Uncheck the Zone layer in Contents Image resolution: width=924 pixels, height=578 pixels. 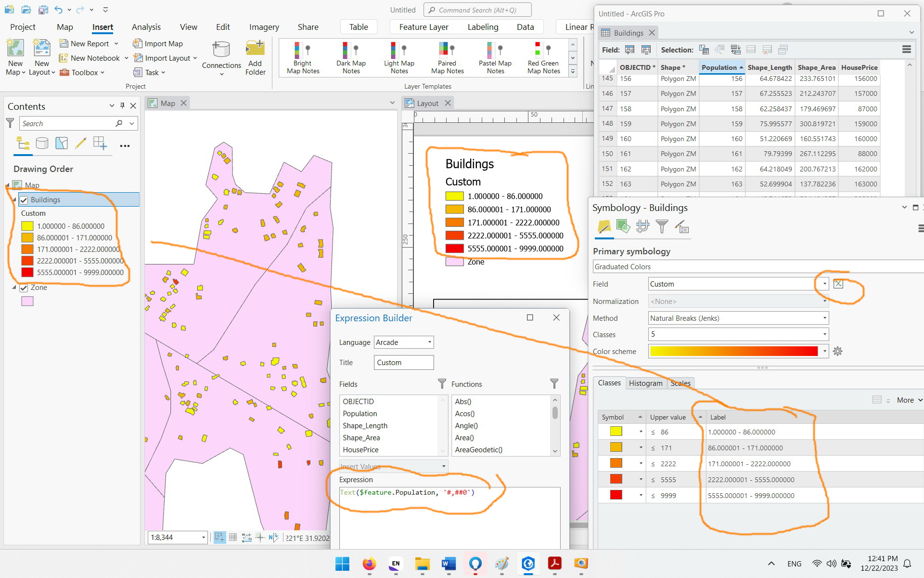click(x=24, y=288)
